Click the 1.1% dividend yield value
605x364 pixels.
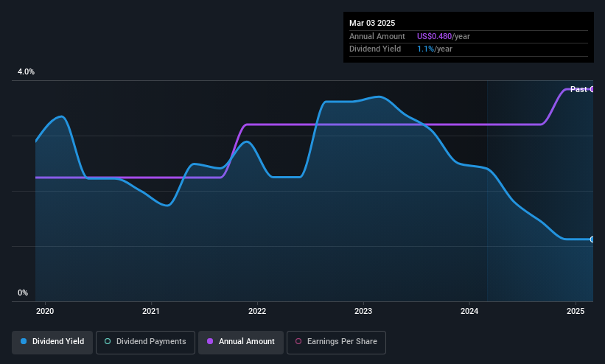426,49
